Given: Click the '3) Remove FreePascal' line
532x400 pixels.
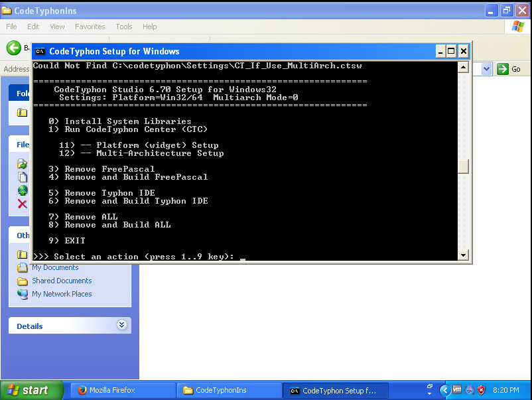Looking at the screenshot, I should [x=101, y=169].
